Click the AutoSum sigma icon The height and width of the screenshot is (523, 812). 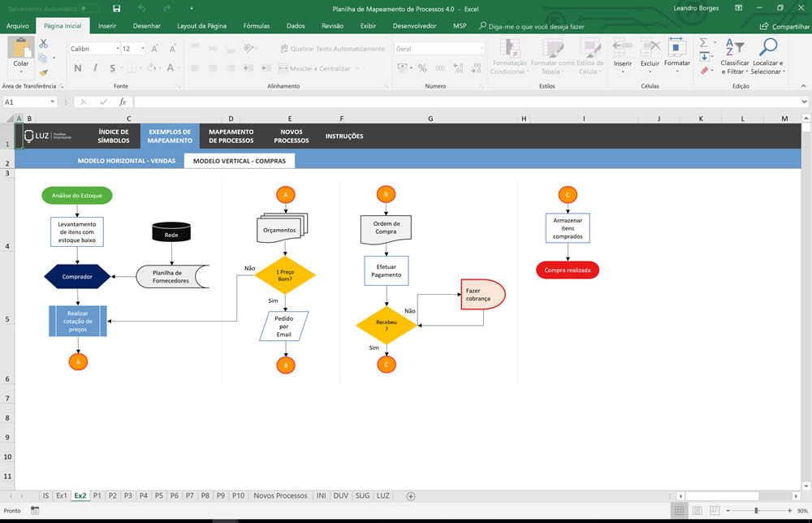coord(704,42)
